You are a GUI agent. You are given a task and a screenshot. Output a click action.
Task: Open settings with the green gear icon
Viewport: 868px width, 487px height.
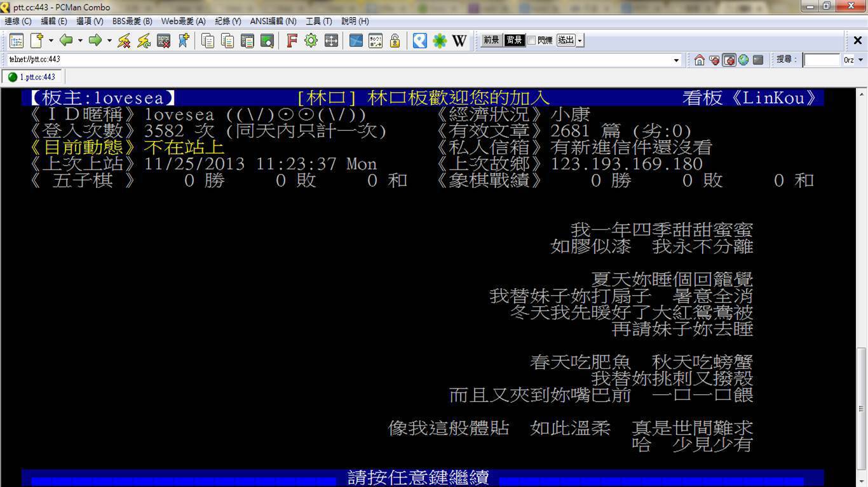point(311,41)
